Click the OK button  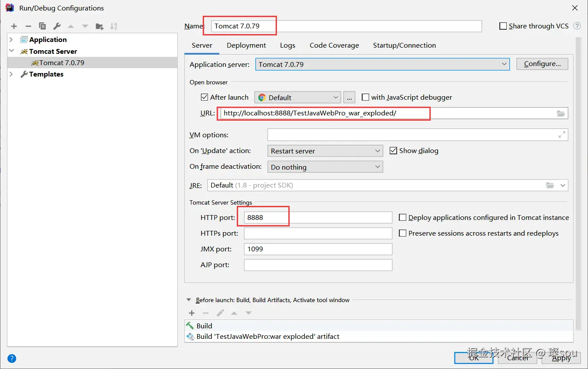coord(474,358)
